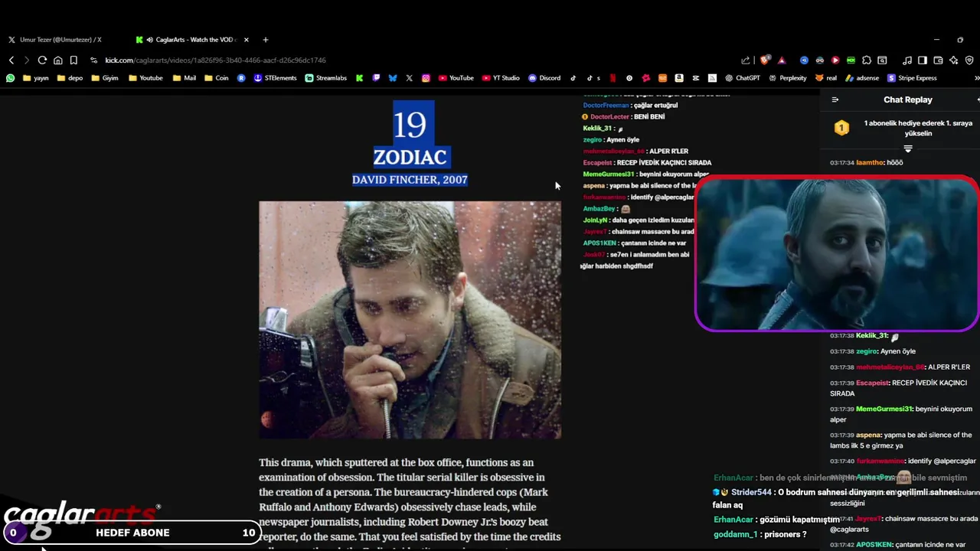Click the highlighted number 19 ranking

pos(410,125)
